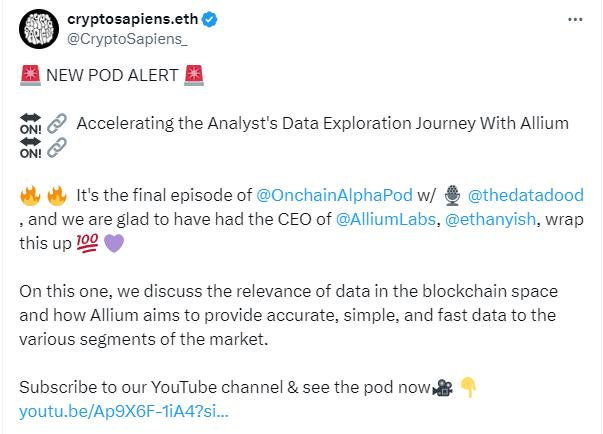Open the @OnchainAlphaPod mention
The height and width of the screenshot is (434, 603).
pos(343,194)
